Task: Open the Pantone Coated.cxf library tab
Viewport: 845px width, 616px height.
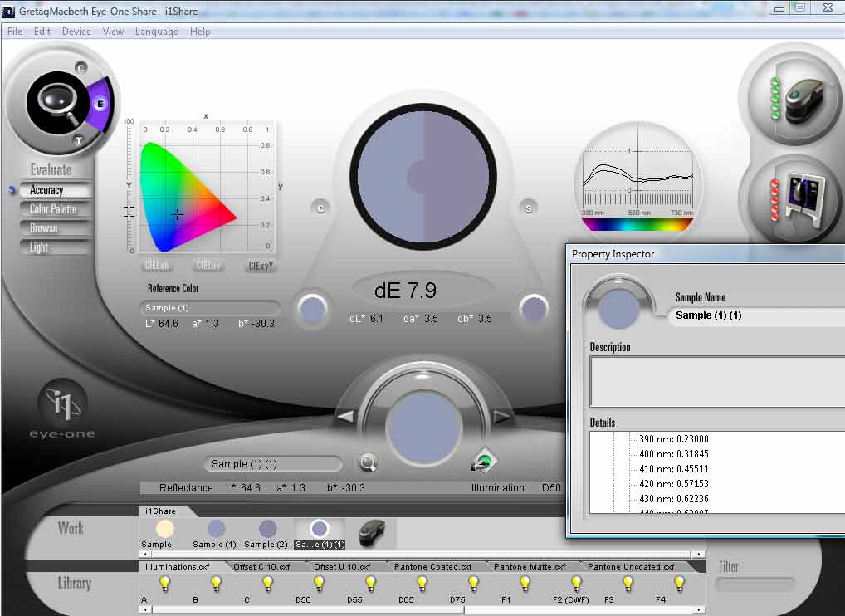Action: point(432,566)
